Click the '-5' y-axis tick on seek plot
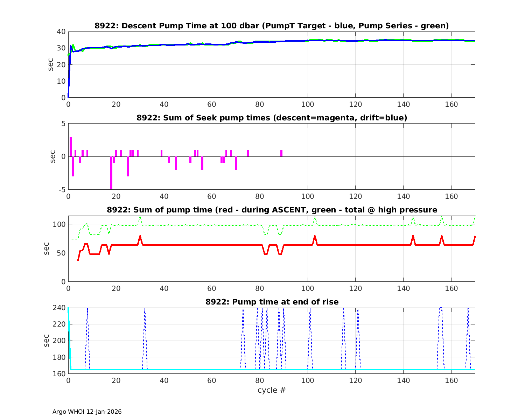The image size is (525, 420). pyautogui.click(x=61, y=189)
